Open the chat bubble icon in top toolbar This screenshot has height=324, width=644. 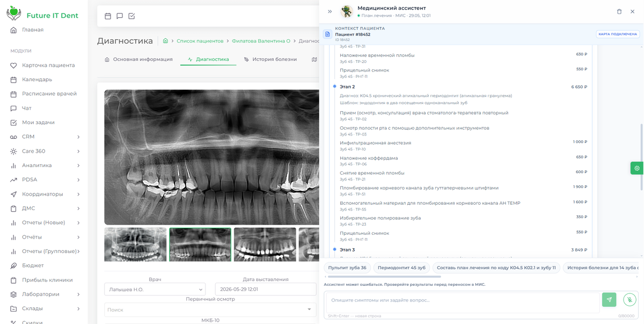point(120,16)
